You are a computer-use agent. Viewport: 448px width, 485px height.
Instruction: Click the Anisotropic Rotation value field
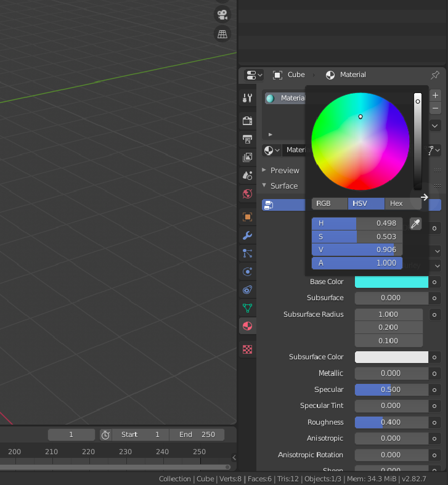[391, 455]
